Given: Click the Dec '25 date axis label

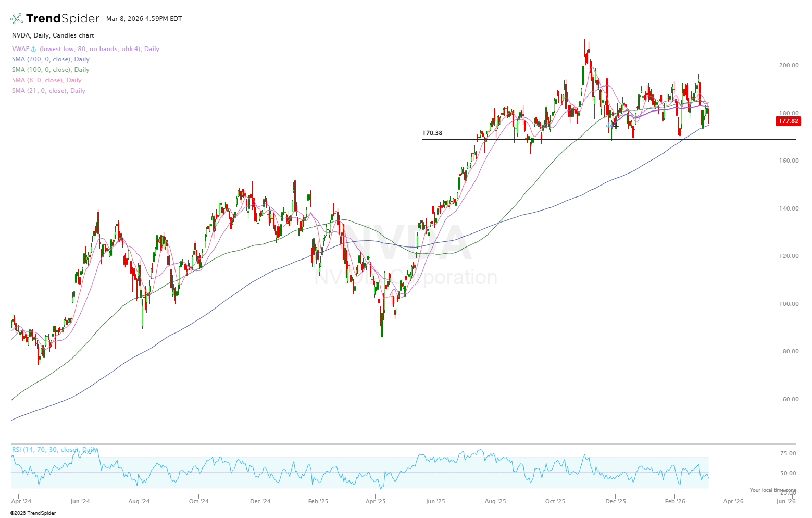Looking at the screenshot, I should point(615,501).
